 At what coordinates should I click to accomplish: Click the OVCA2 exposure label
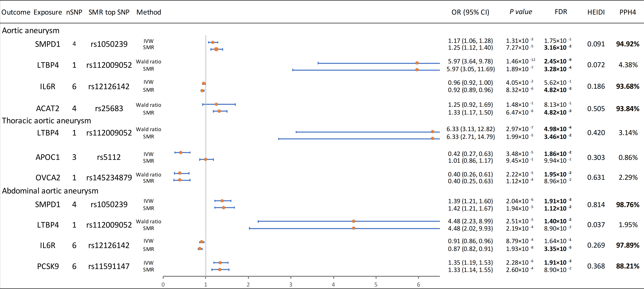coord(48,178)
